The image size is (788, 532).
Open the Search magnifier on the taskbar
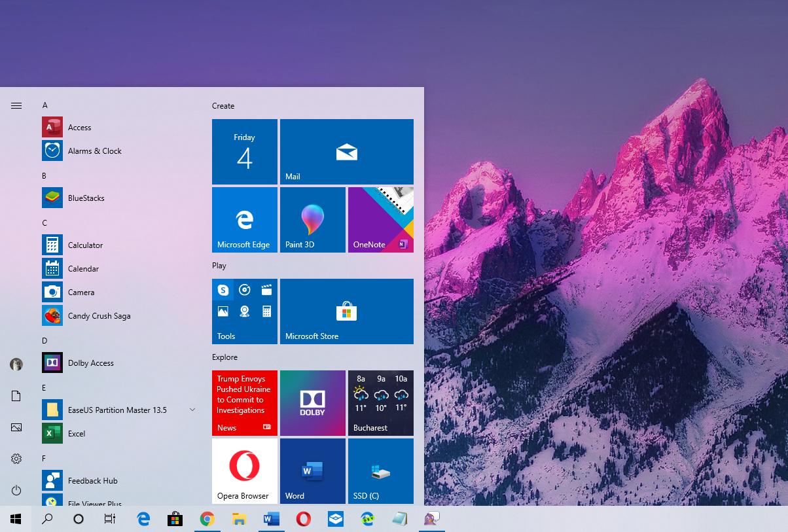[47, 519]
